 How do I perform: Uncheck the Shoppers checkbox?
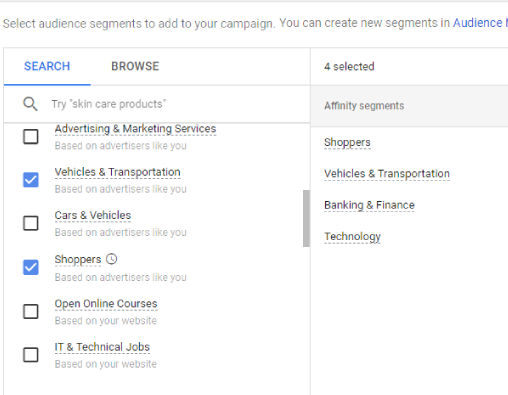point(31,267)
